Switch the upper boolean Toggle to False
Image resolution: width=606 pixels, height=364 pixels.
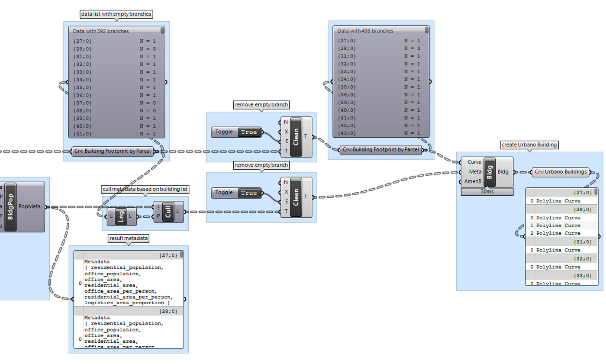[249, 132]
